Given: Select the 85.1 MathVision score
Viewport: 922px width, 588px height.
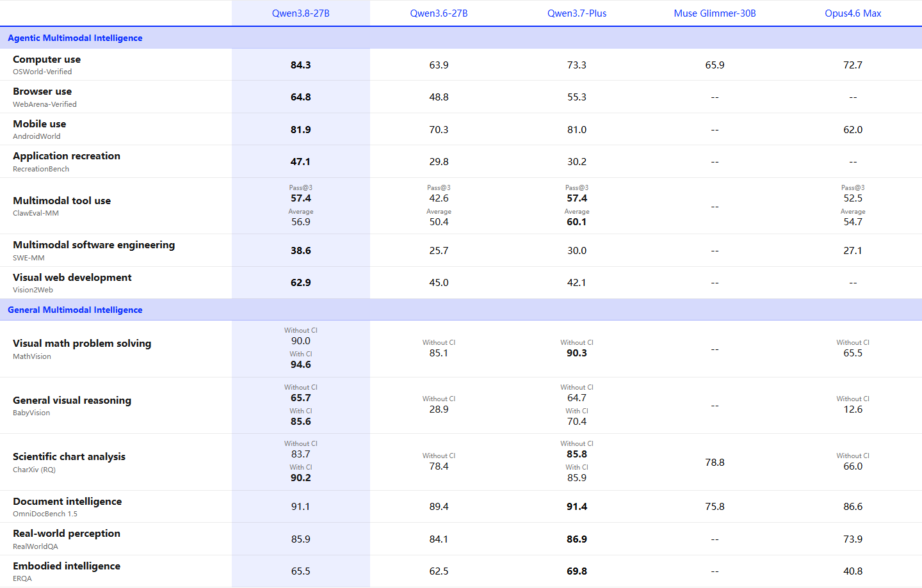Looking at the screenshot, I should click(439, 353).
